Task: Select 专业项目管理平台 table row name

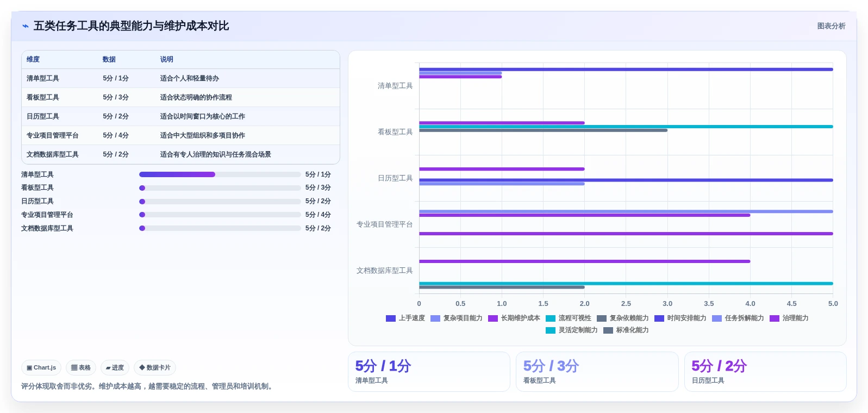Action: tap(52, 135)
